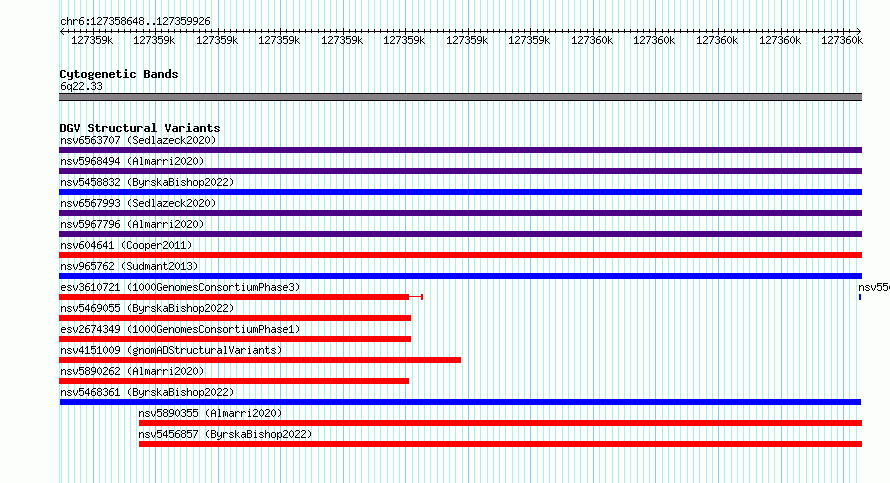The image size is (890, 483).
Task: Click the first 127359k ruler tick label
Action: (x=92, y=40)
